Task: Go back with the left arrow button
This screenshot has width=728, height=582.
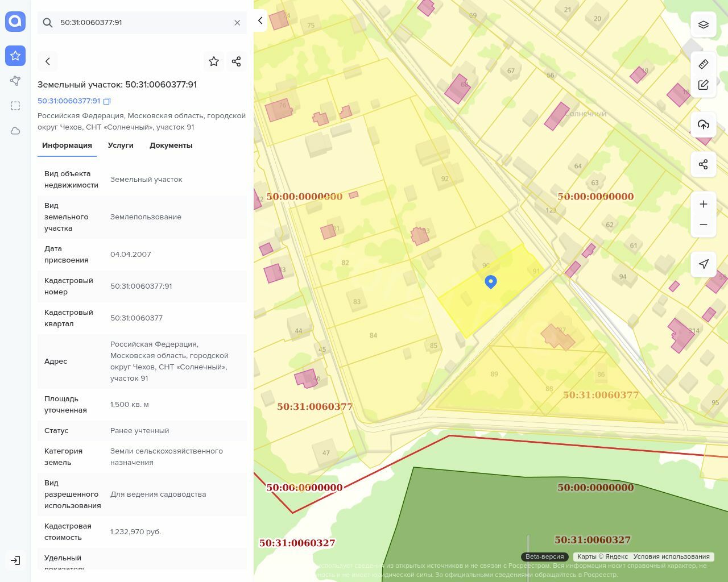Action: pos(48,61)
